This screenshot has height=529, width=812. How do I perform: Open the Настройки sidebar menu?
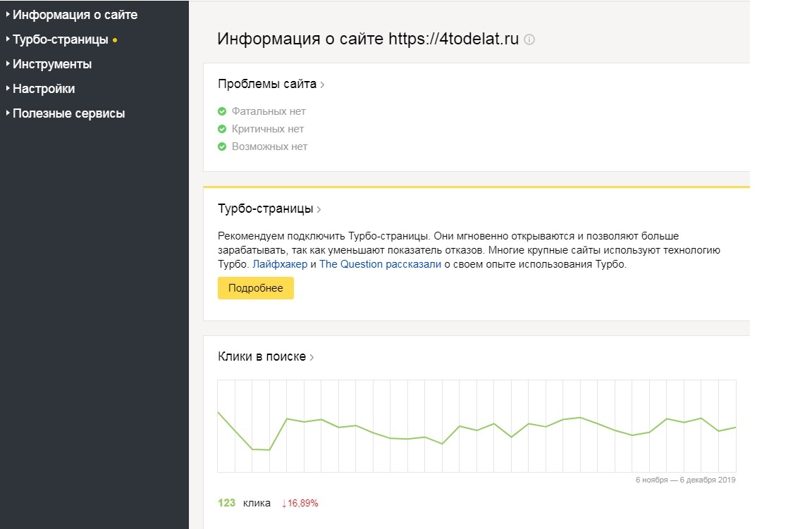coord(43,89)
